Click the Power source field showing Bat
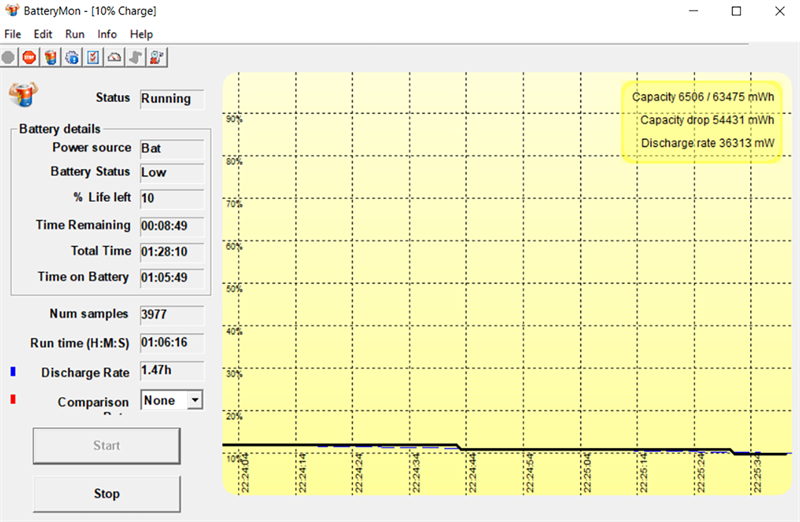Viewport: 800px width, 522px height. tap(172, 148)
